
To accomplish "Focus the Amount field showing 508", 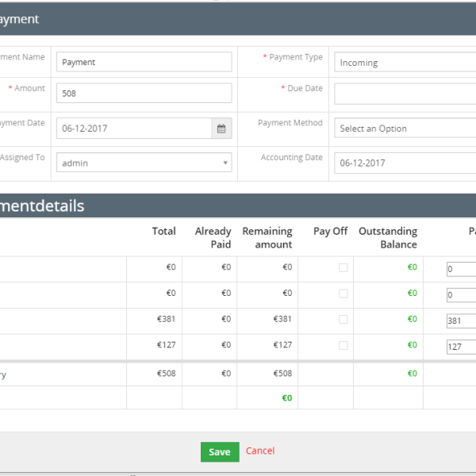I will pyautogui.click(x=144, y=94).
